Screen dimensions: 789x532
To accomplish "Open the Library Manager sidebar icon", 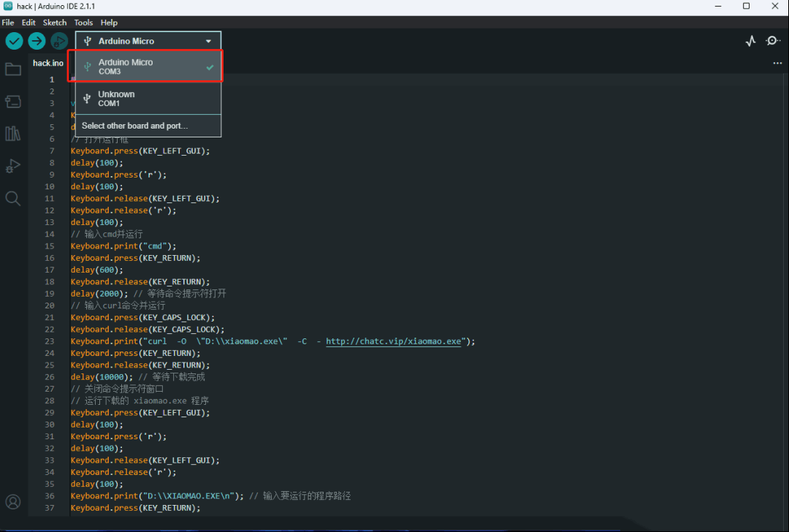I will (13, 134).
